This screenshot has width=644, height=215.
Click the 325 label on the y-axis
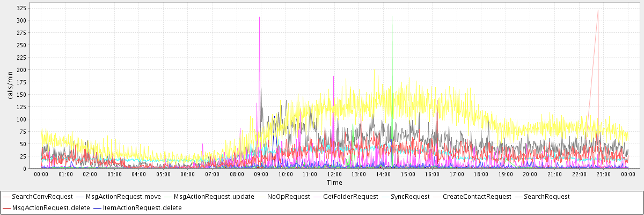click(x=23, y=9)
